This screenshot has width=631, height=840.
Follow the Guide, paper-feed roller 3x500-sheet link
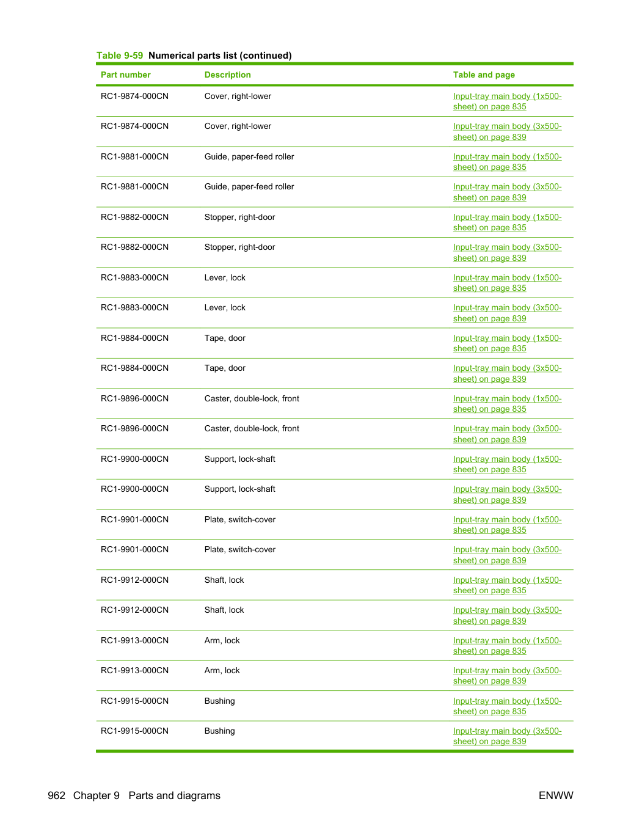click(x=507, y=192)
